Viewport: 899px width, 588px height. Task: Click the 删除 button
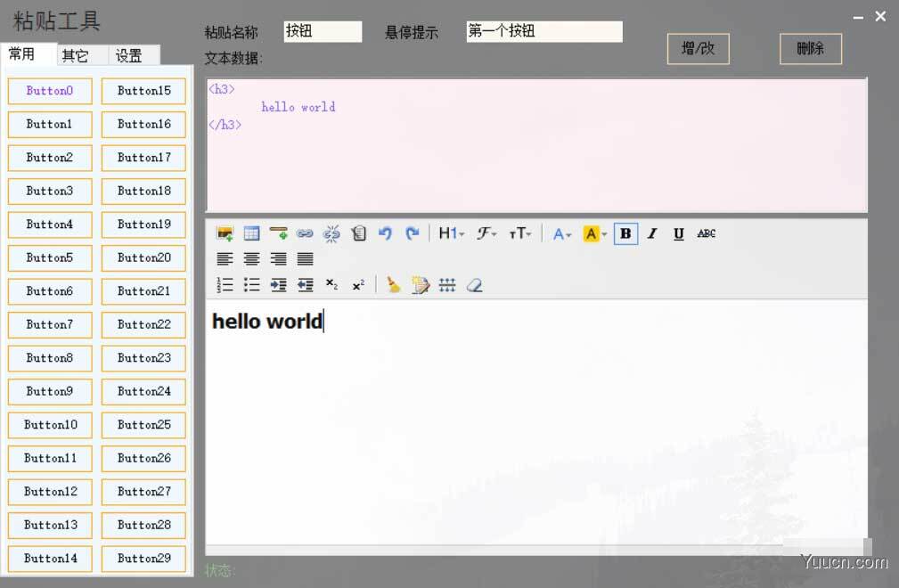(810, 49)
